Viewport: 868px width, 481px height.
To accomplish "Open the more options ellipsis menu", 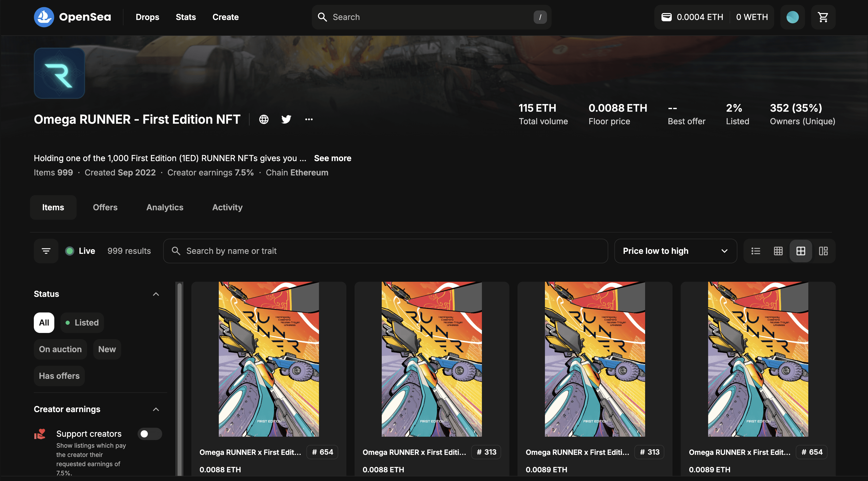I will pyautogui.click(x=309, y=119).
